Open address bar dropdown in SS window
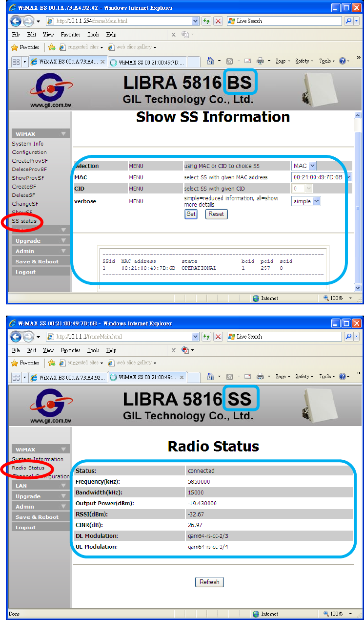Viewport: 364px width, 620px height. [195, 337]
